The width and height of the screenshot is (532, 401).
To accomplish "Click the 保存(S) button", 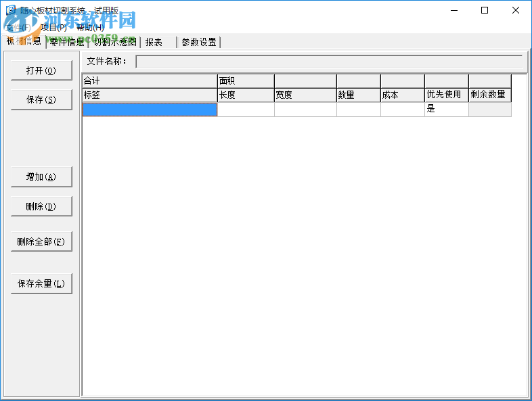I will (41, 99).
